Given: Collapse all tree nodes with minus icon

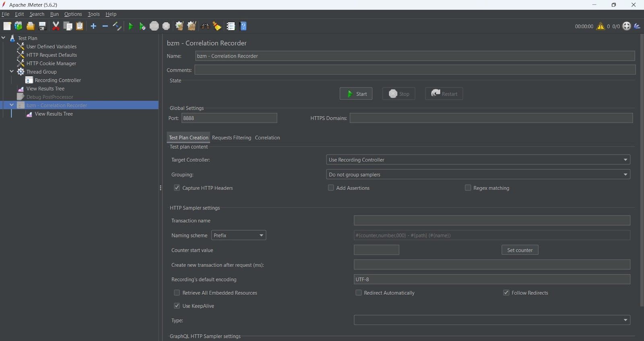Looking at the screenshot, I should pyautogui.click(x=105, y=26).
